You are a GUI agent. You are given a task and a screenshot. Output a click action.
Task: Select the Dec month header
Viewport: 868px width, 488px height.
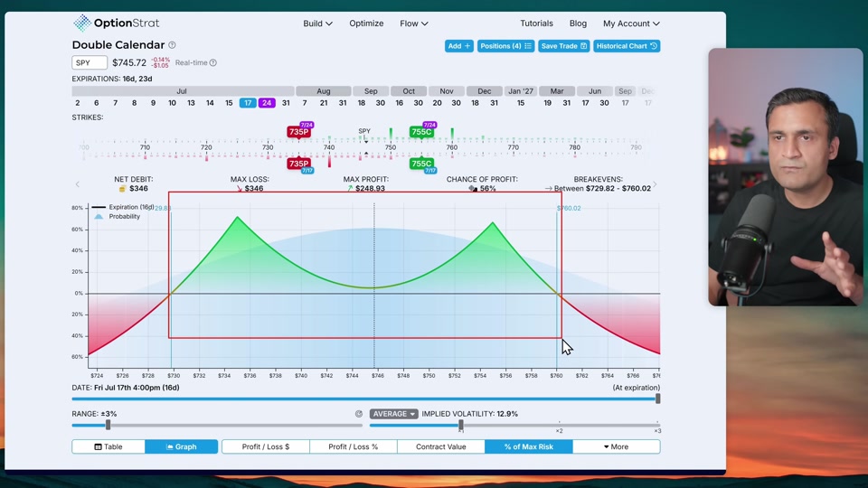[485, 91]
